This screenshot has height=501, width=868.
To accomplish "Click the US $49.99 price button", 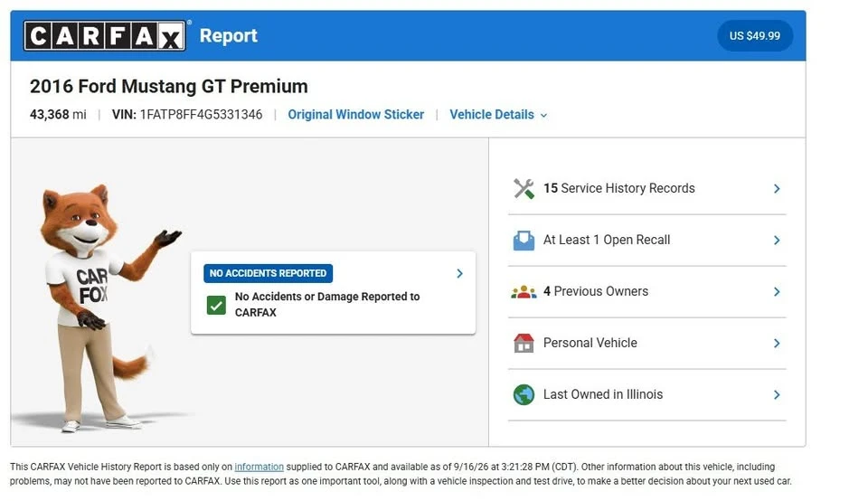I will [754, 36].
